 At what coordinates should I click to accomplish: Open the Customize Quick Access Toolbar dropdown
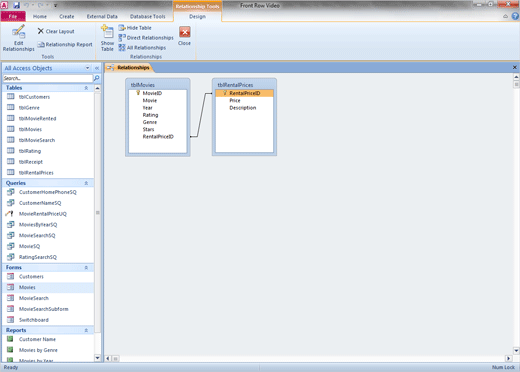[55, 5]
